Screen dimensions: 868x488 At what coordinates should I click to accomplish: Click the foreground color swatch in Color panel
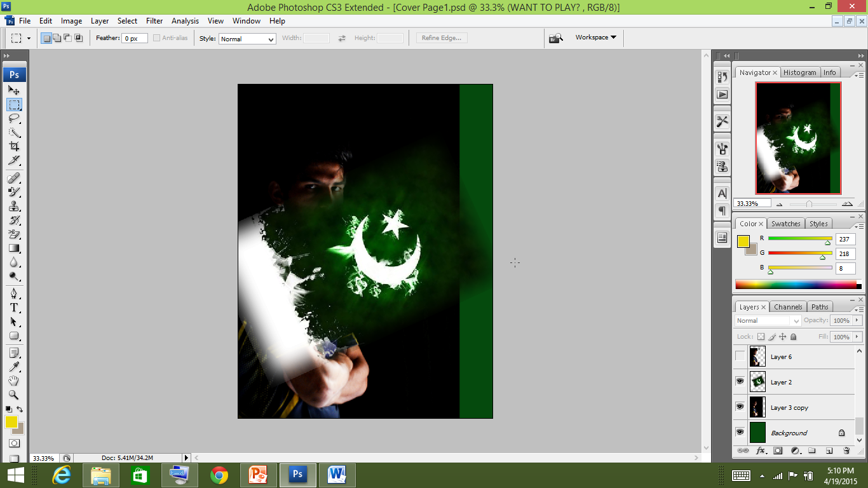tap(743, 241)
